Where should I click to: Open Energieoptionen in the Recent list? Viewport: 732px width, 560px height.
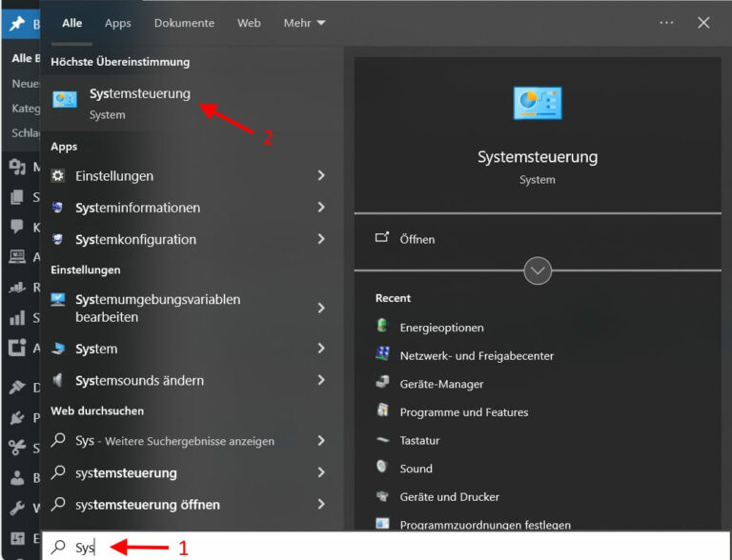tap(441, 328)
